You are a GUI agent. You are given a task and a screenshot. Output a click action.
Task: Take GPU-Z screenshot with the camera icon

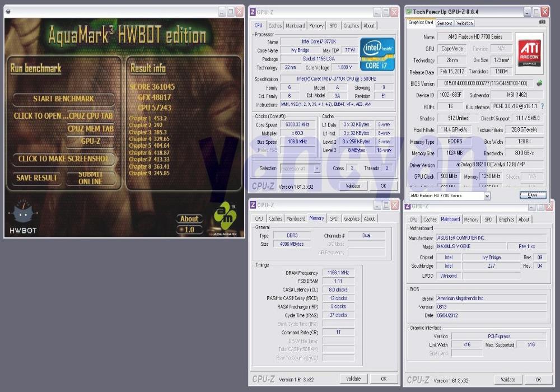(x=542, y=22)
